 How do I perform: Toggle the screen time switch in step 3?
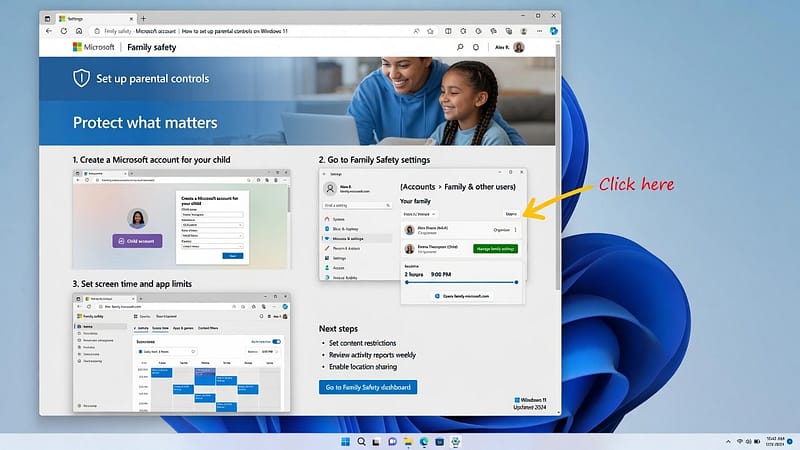(277, 341)
